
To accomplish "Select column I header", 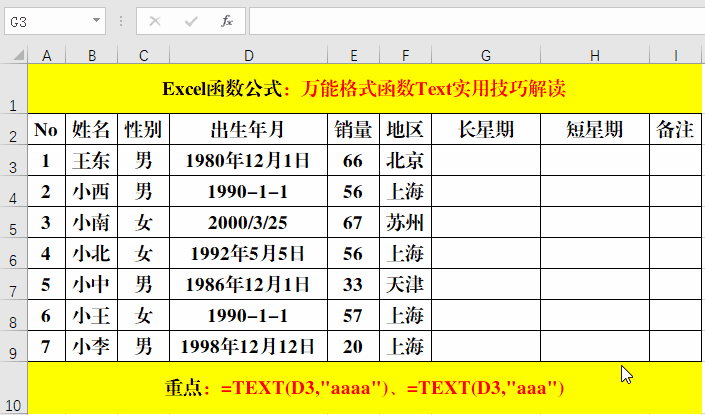I will point(675,55).
